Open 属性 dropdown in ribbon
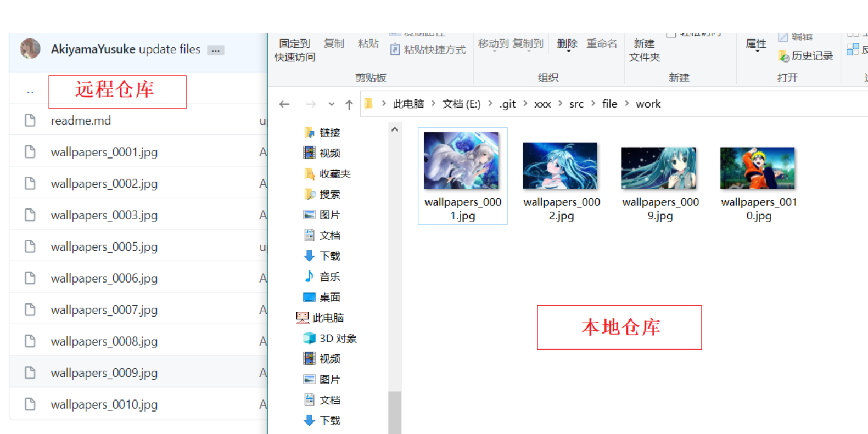 pyautogui.click(x=756, y=45)
